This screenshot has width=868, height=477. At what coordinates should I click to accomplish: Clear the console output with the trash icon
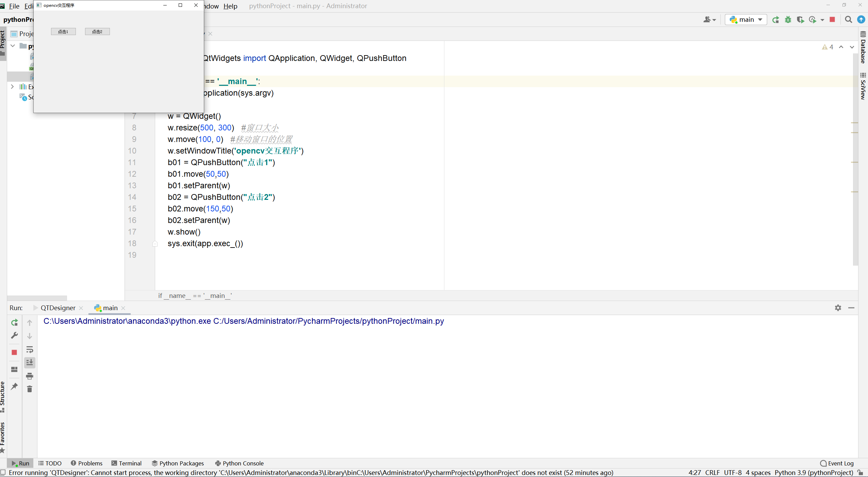30,389
